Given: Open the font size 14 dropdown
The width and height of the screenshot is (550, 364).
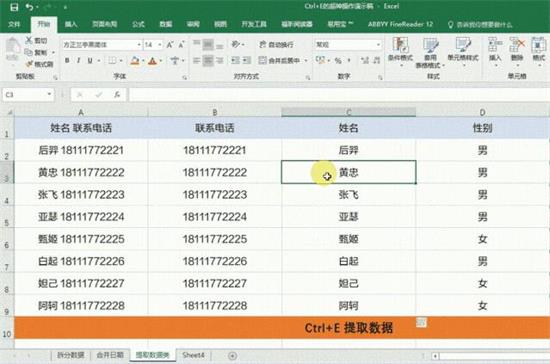Looking at the screenshot, I should tap(160, 45).
